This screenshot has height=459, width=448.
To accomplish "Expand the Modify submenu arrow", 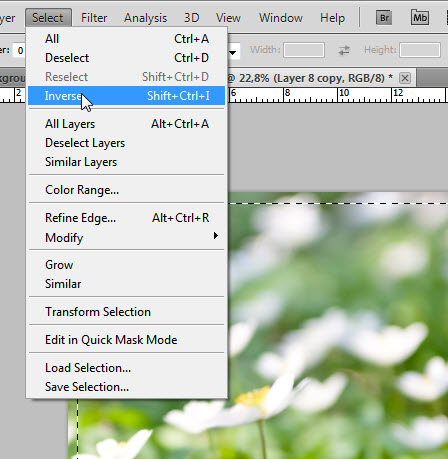I will tap(216, 236).
